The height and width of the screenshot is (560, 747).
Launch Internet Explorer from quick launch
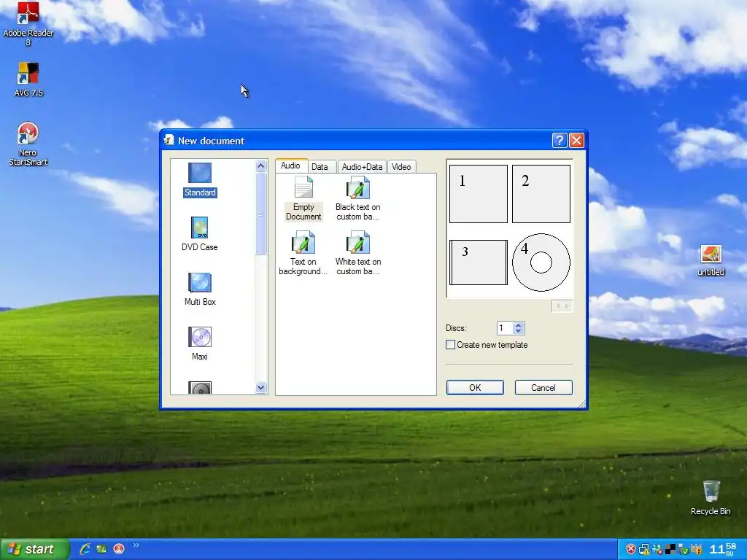85,549
